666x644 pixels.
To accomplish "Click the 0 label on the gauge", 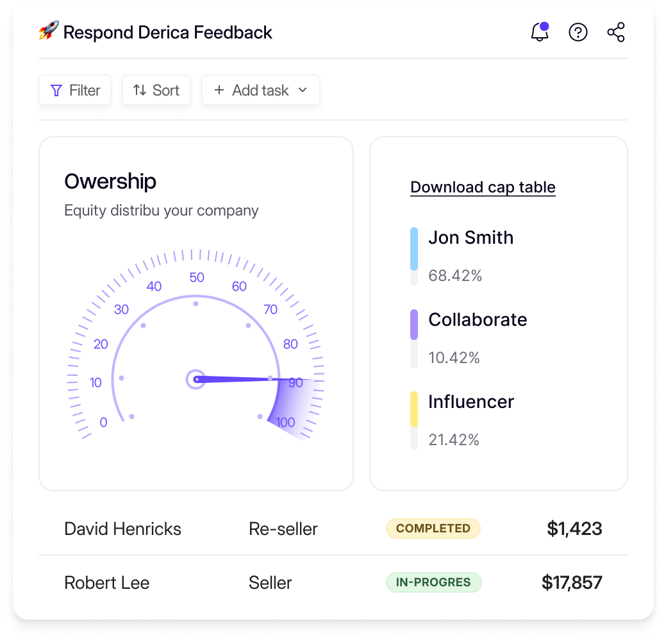I will click(103, 422).
